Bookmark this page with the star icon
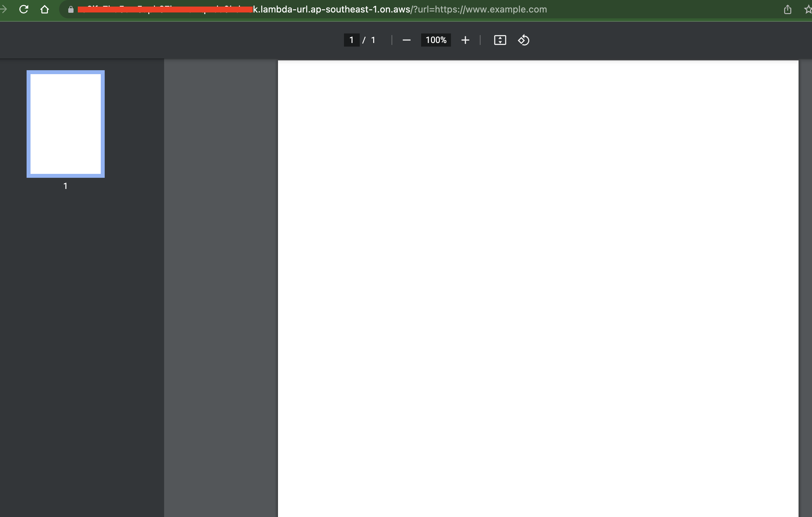 point(808,10)
